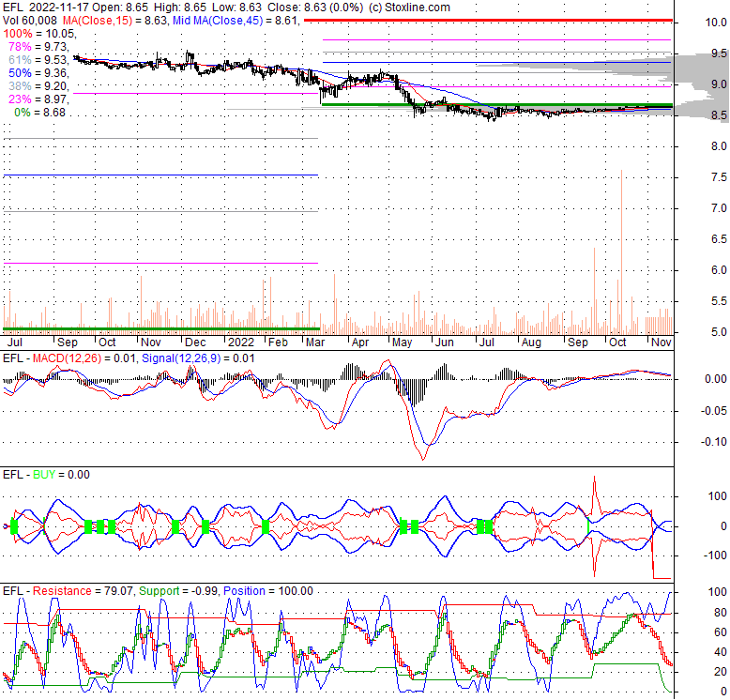Click the Aug month axis label
Image resolution: width=730 pixels, height=700 pixels.
click(x=531, y=342)
